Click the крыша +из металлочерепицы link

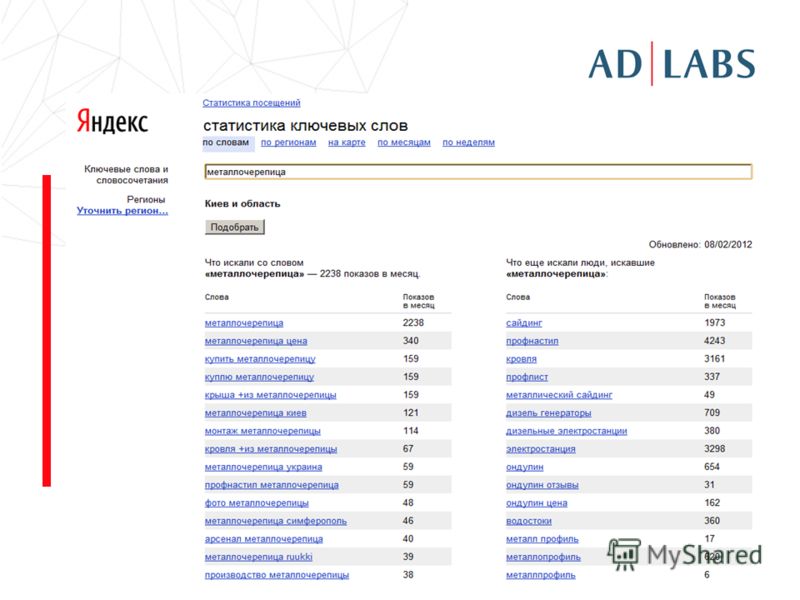click(x=270, y=395)
